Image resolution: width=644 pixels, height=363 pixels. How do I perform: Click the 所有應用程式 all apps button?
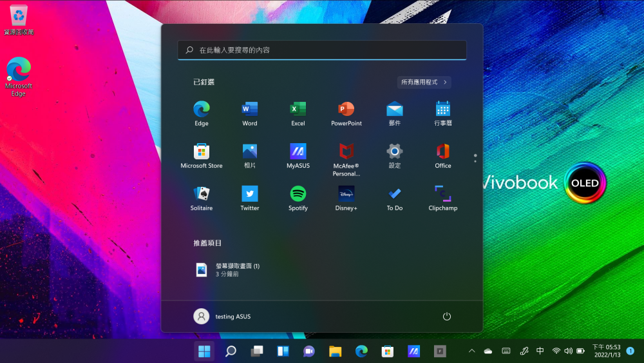pos(424,82)
